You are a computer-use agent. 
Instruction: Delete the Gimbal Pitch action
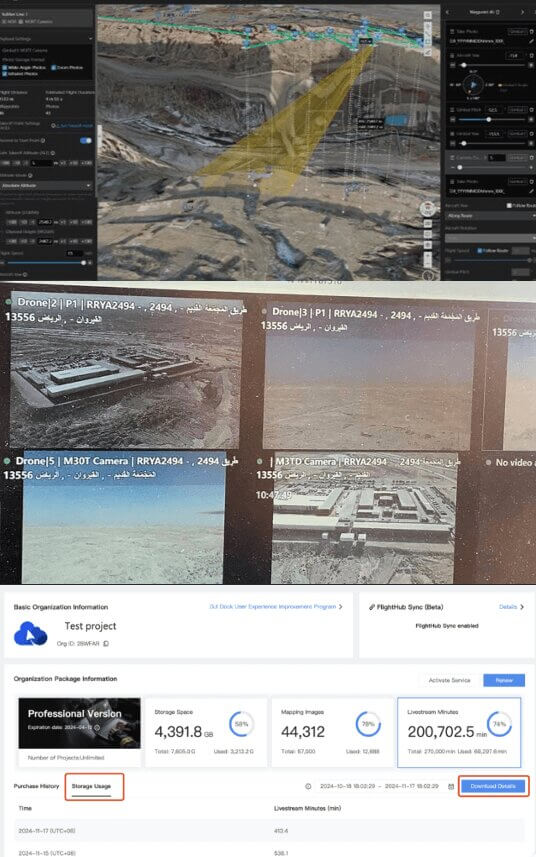point(532,109)
